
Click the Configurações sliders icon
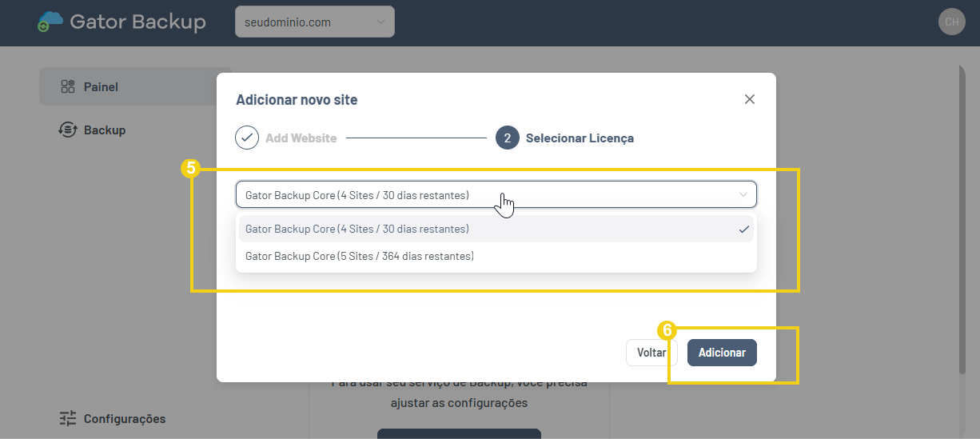[68, 418]
